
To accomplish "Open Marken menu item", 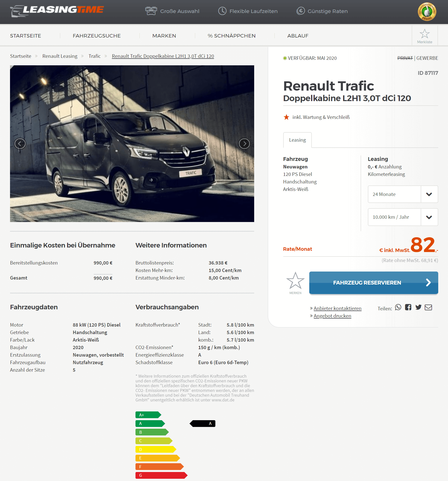I will point(164,36).
